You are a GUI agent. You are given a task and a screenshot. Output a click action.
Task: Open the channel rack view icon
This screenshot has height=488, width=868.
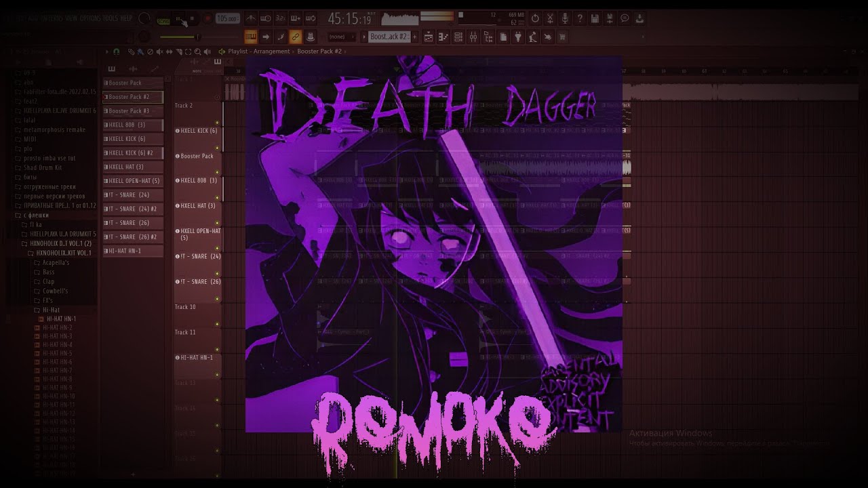(x=458, y=37)
